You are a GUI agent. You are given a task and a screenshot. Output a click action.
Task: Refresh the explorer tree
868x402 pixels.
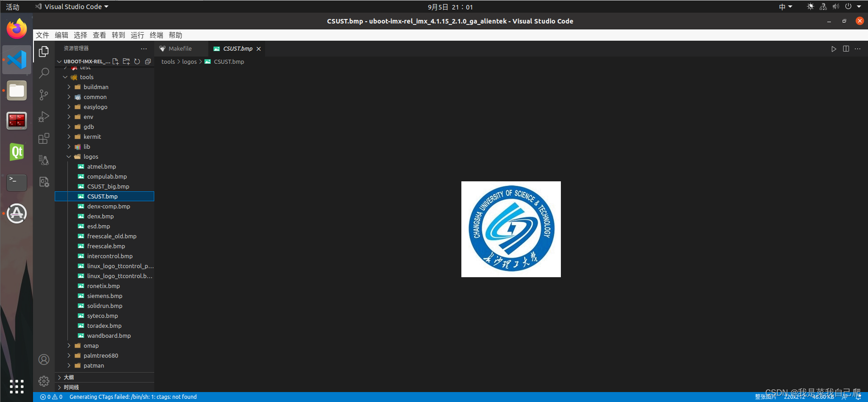coord(137,61)
